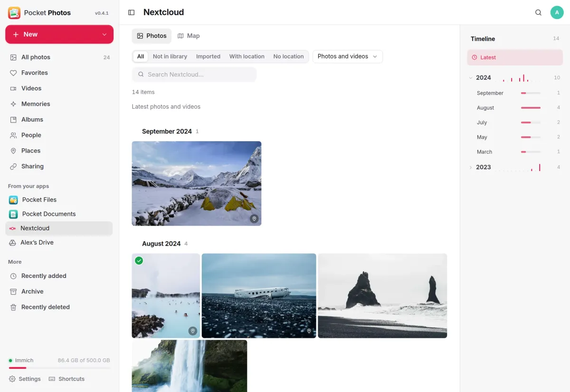Click the Sharing link icon
Screen dimensions: 570x392
point(13,166)
